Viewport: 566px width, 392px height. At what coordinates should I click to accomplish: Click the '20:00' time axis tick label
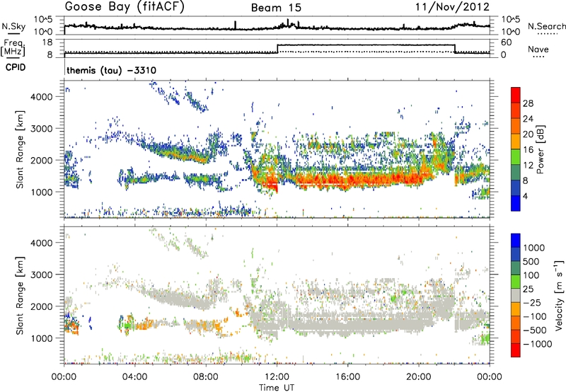pyautogui.click(x=418, y=377)
